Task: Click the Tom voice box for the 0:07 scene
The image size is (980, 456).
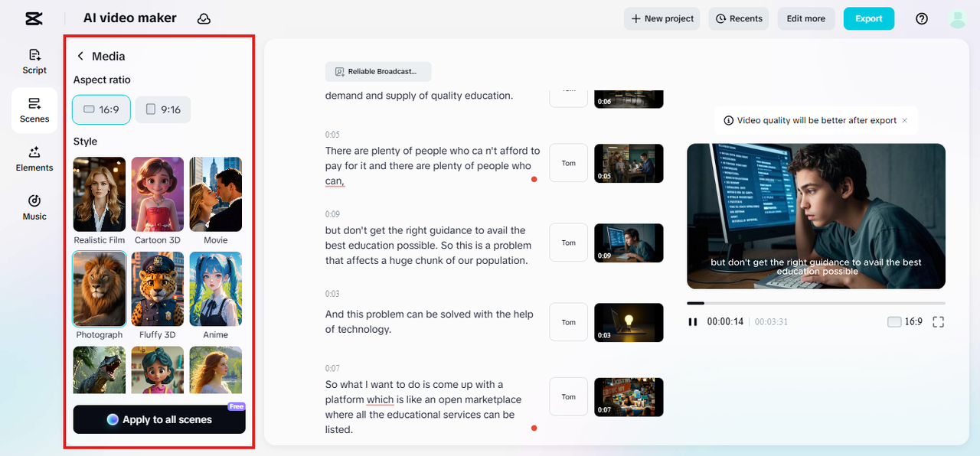Action: (x=569, y=396)
